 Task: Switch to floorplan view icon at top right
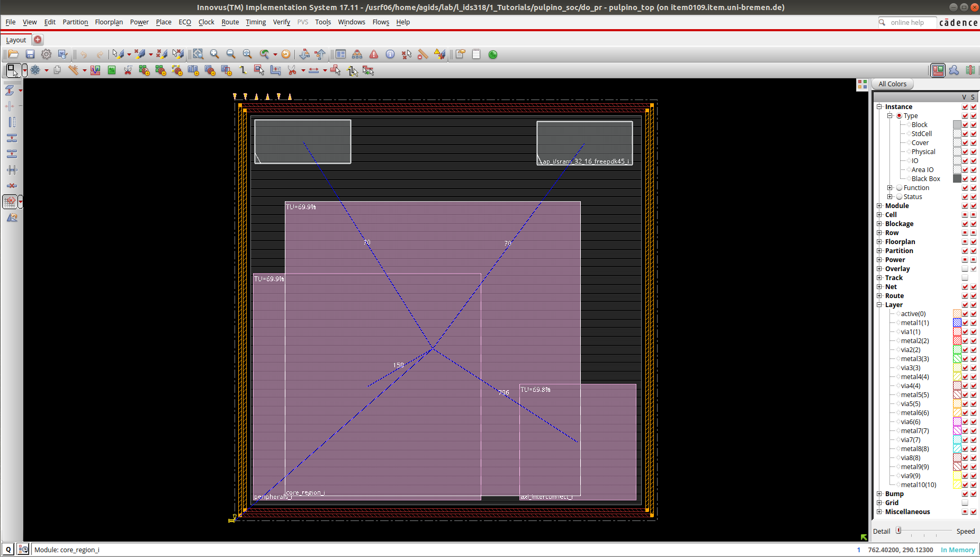tap(938, 70)
